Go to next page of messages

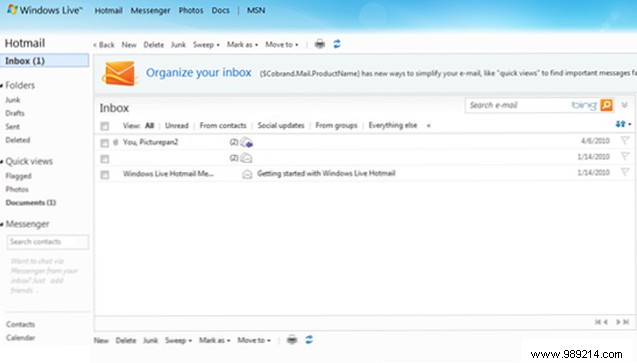[618, 322]
